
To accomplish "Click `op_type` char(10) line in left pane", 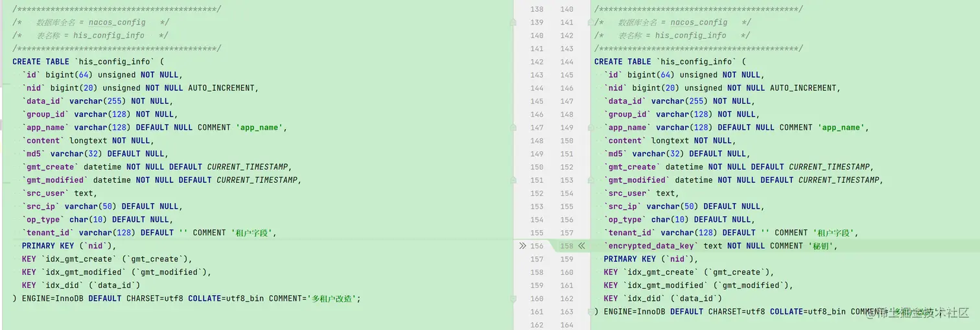I will tap(97, 219).
